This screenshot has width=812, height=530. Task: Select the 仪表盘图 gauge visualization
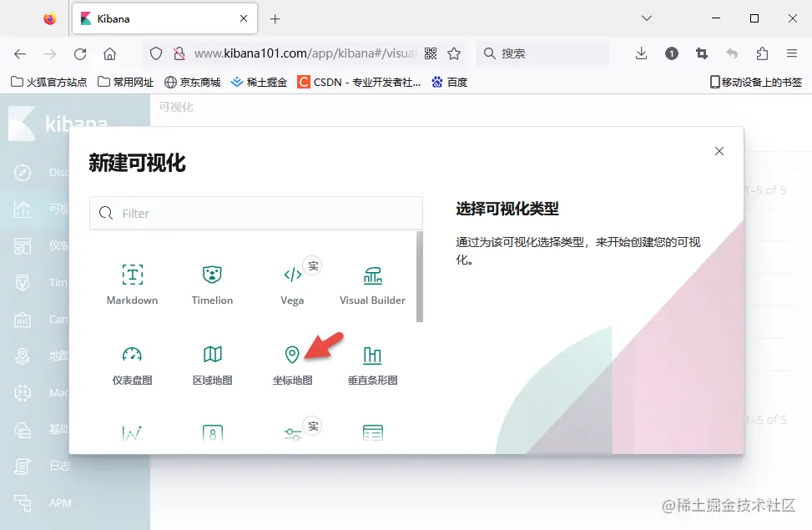click(132, 365)
